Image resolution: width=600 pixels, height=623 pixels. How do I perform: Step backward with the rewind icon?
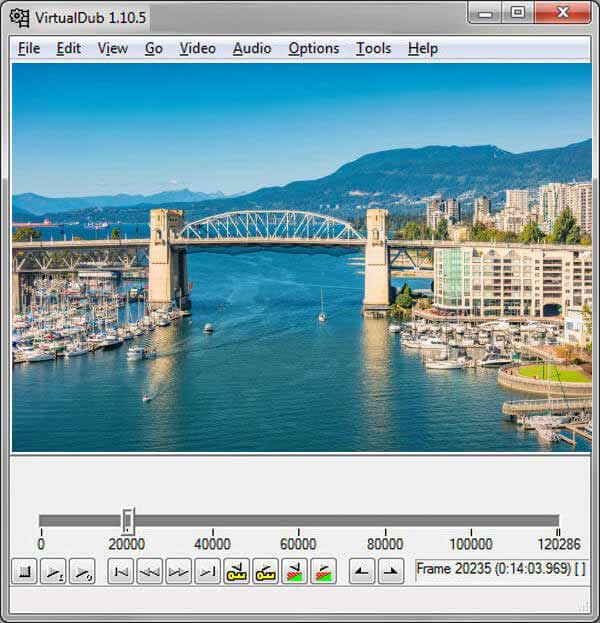(149, 571)
